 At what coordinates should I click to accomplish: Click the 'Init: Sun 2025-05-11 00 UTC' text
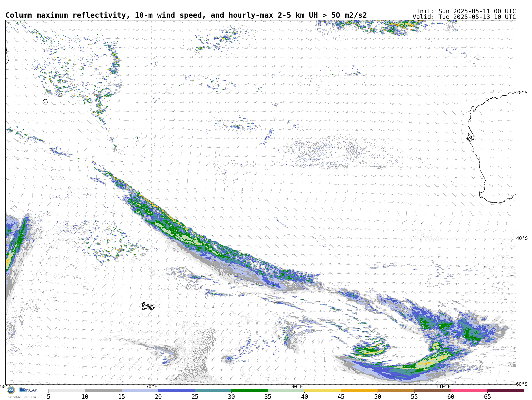[x=466, y=11]
